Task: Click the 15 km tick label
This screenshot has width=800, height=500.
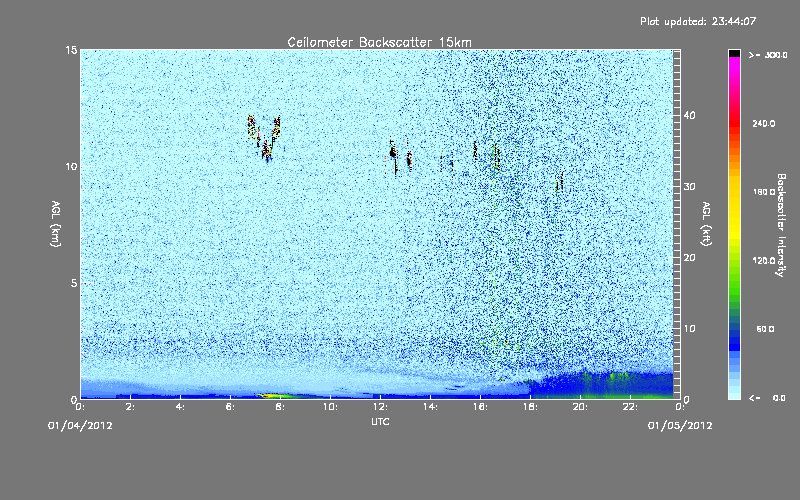Action: pos(71,50)
